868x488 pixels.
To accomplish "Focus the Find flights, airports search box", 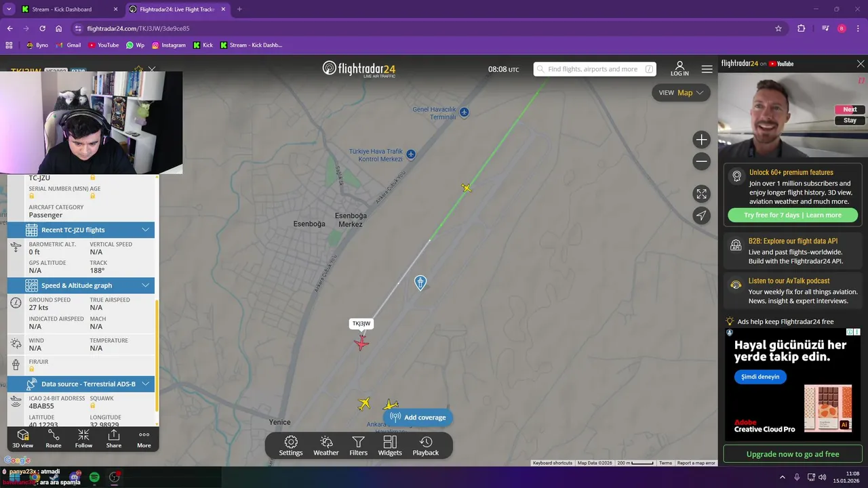I will pos(595,69).
